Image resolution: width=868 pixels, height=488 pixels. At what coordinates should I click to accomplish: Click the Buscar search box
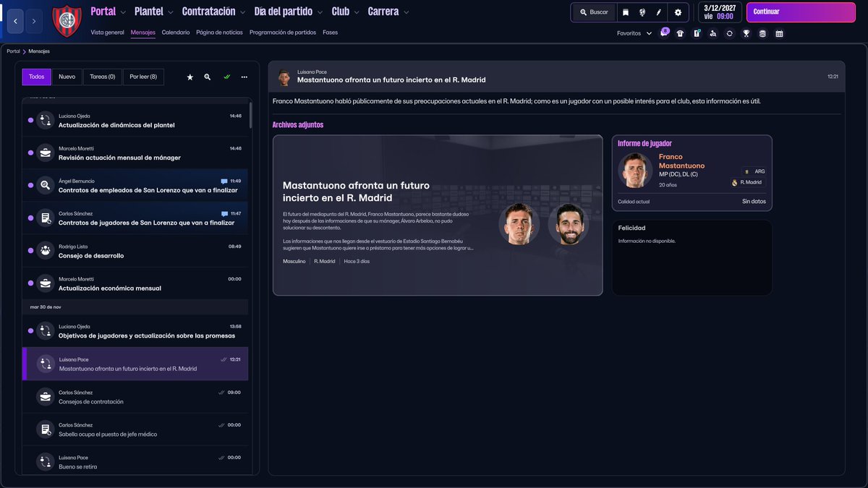[x=595, y=12]
